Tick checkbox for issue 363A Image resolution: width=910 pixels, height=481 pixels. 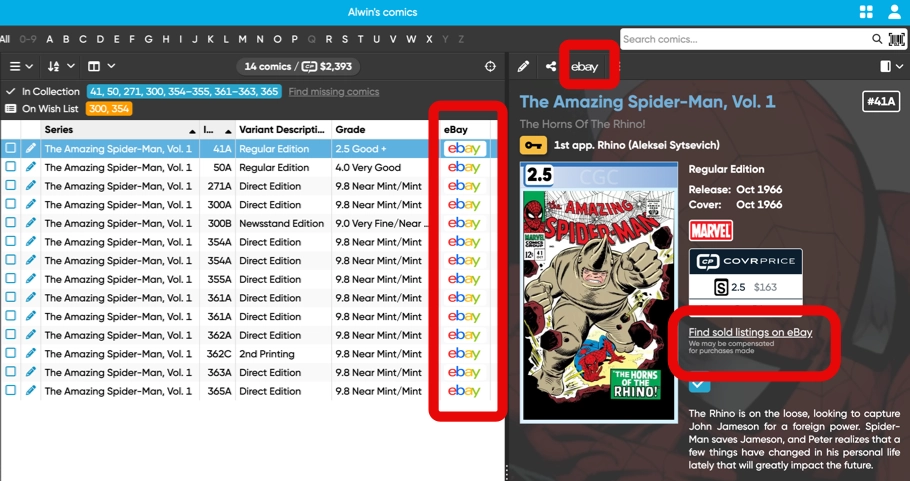[10, 372]
